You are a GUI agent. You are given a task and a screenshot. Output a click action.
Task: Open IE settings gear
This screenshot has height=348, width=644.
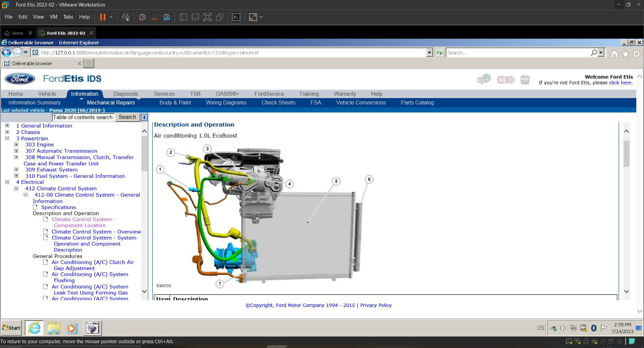pos(636,54)
